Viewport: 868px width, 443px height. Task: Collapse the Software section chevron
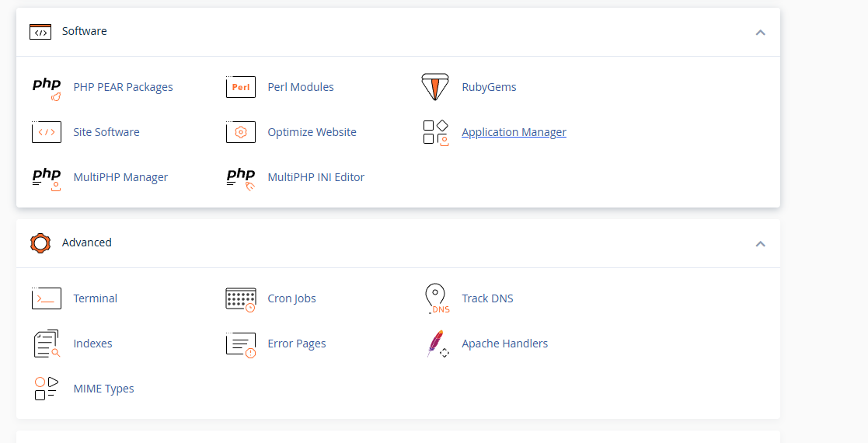click(761, 33)
